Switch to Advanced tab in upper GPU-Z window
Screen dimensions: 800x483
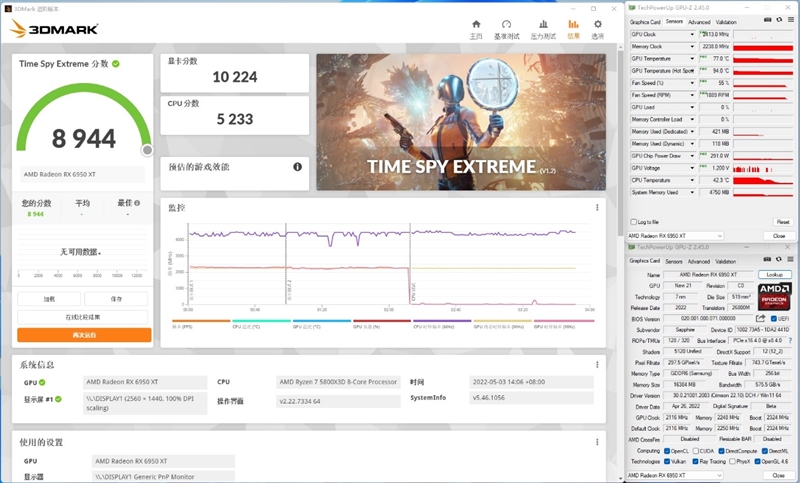point(699,22)
